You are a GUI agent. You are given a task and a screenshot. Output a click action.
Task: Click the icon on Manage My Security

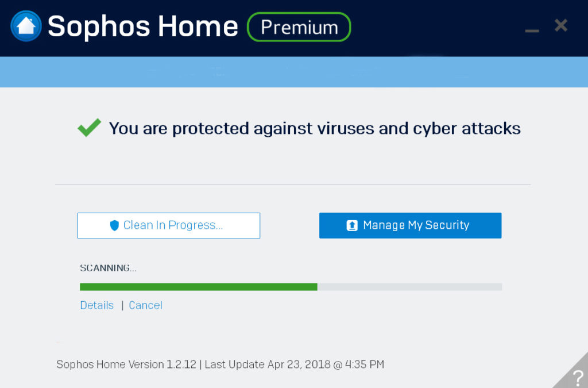pos(352,225)
